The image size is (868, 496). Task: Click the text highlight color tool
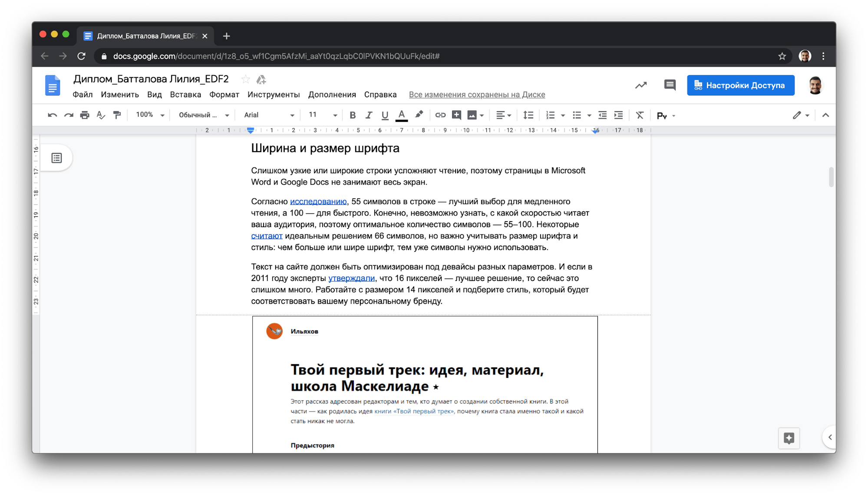point(419,115)
